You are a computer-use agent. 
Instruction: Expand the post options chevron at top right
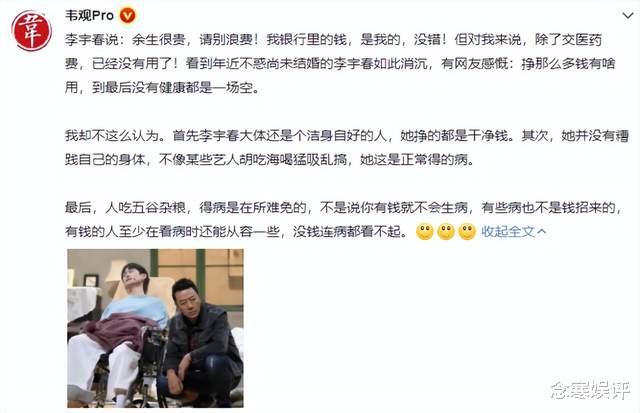[x=627, y=16]
